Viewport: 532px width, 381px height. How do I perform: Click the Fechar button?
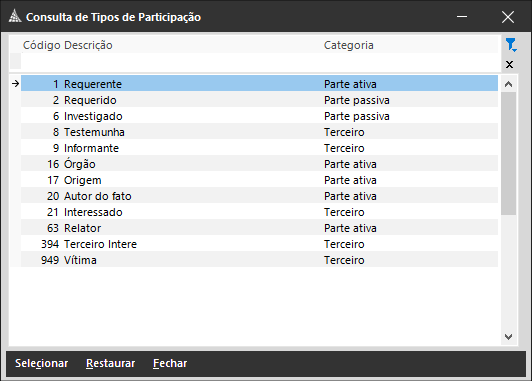[170, 363]
